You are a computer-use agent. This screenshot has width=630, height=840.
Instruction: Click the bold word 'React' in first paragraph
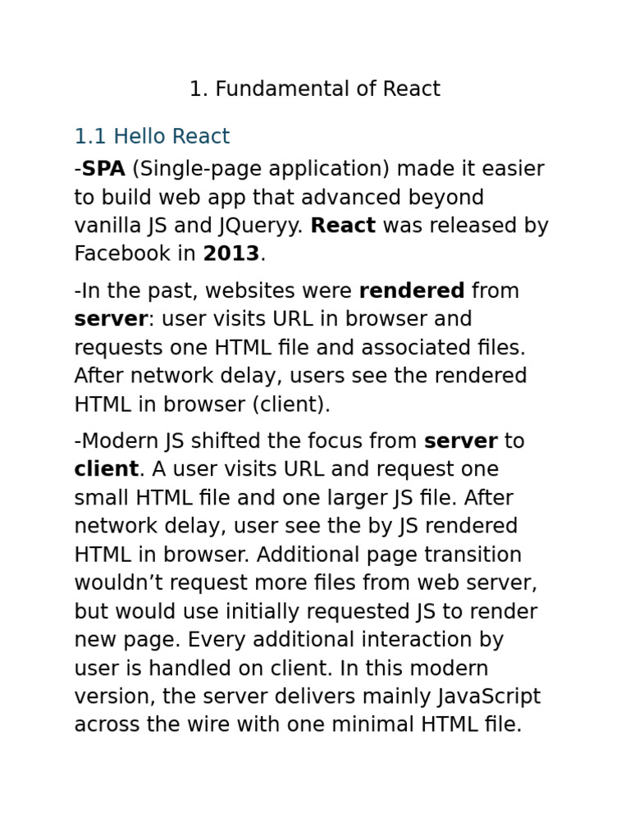[343, 226]
